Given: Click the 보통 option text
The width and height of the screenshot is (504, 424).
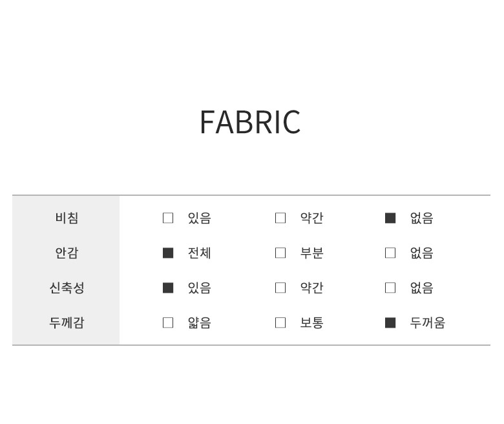Looking at the screenshot, I should (x=311, y=323).
